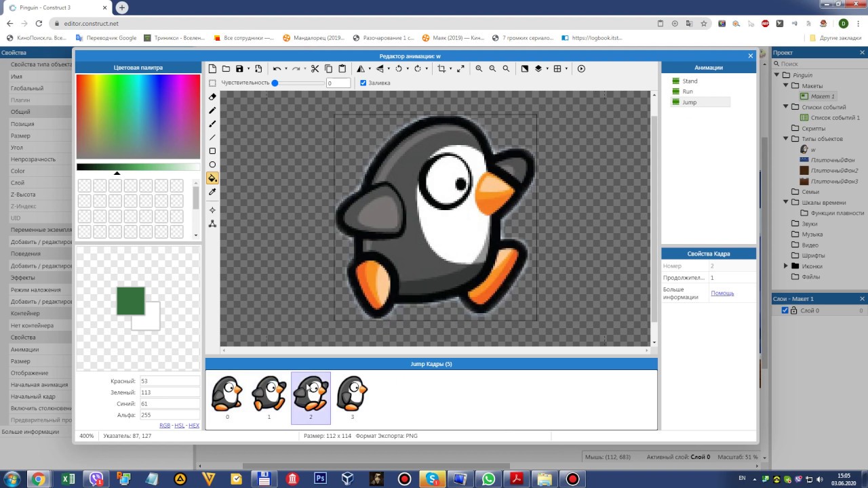Open the flip dropdown arrow
The height and width of the screenshot is (488, 868).
coord(388,68)
